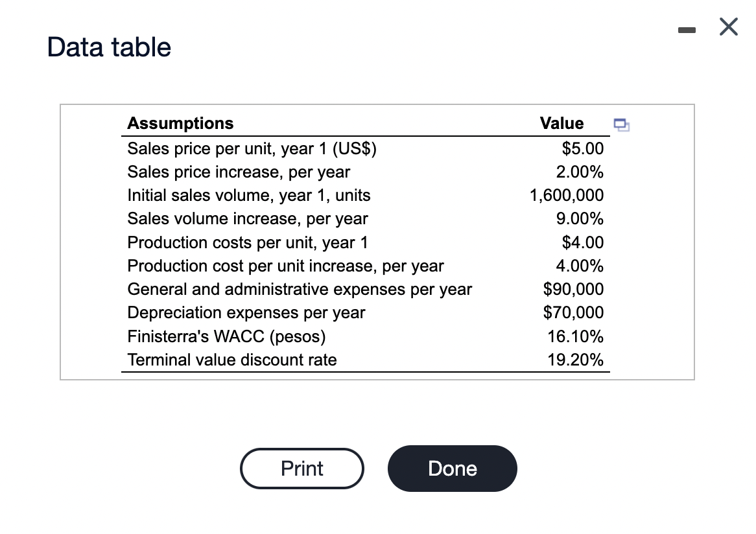This screenshot has width=756, height=534.
Task: Click the Done button
Action: [452, 468]
